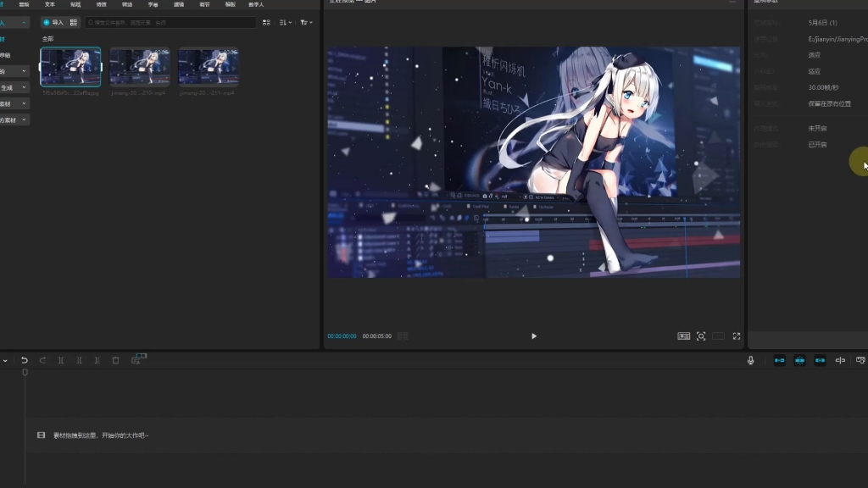
Task: Click the preview quality icon under player
Action: click(x=684, y=335)
